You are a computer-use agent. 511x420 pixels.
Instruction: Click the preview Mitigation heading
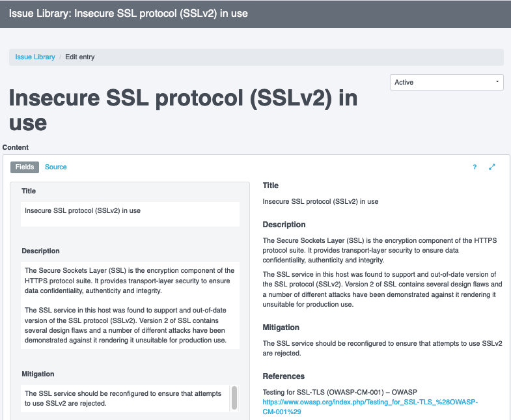pyautogui.click(x=281, y=328)
